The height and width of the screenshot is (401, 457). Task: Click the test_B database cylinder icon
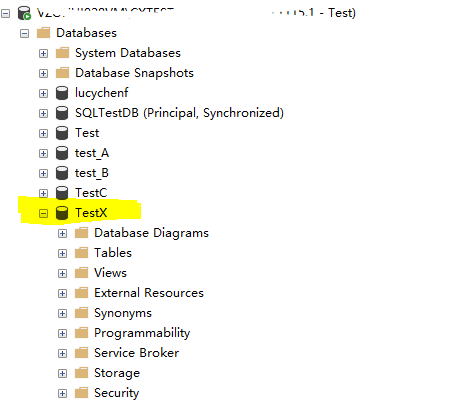pyautogui.click(x=62, y=173)
